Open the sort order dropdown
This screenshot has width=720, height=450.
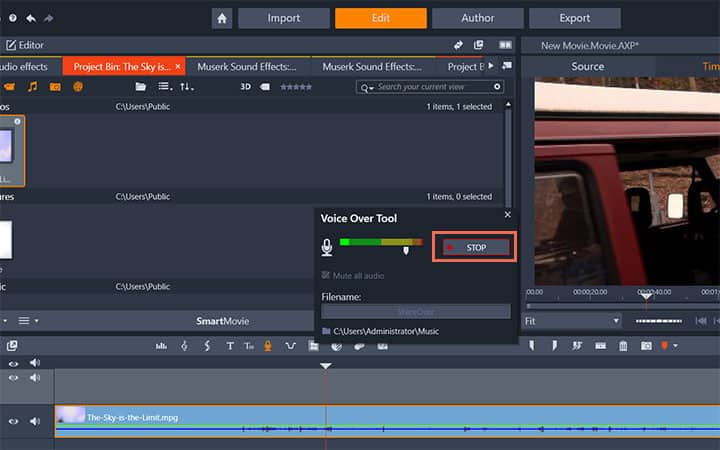[x=186, y=86]
